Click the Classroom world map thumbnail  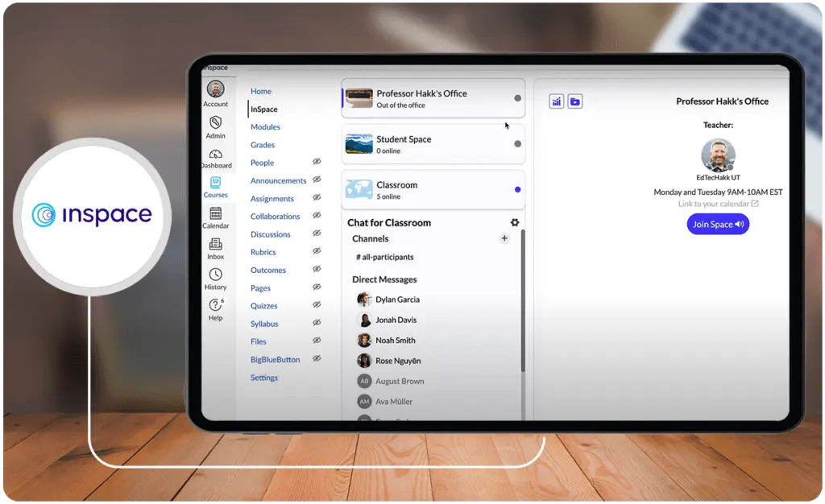(359, 190)
